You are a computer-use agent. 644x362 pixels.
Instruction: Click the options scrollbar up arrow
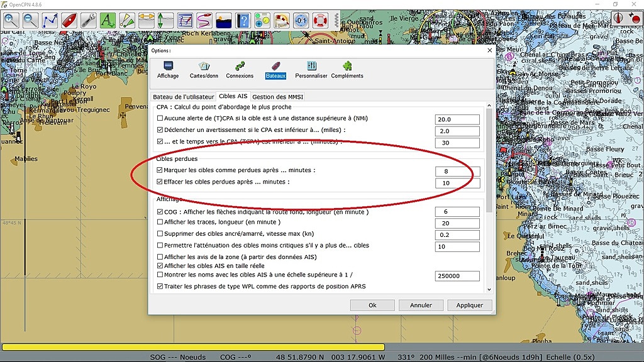489,106
